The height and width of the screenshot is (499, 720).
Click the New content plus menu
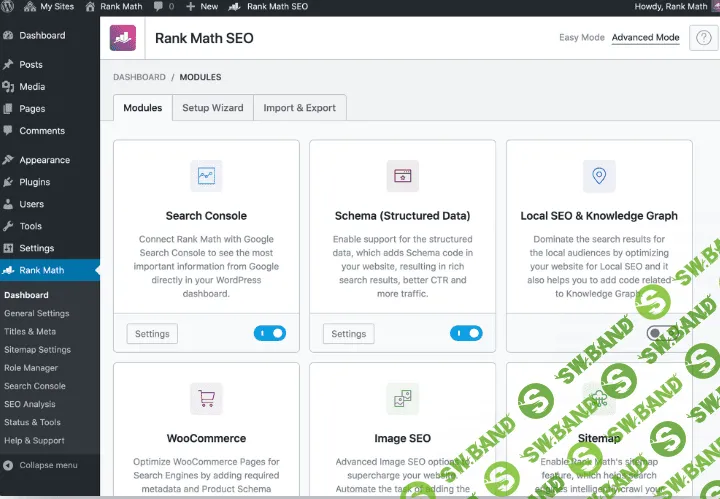coord(202,6)
